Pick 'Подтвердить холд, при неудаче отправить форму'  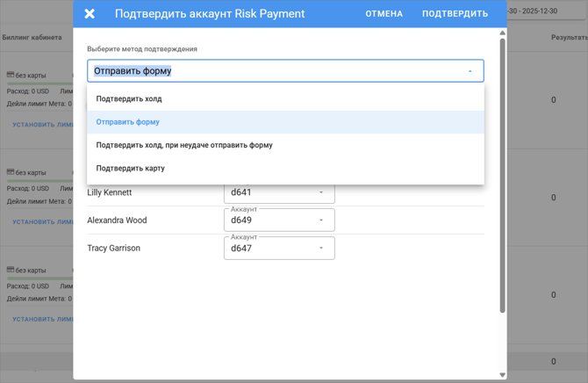click(184, 145)
